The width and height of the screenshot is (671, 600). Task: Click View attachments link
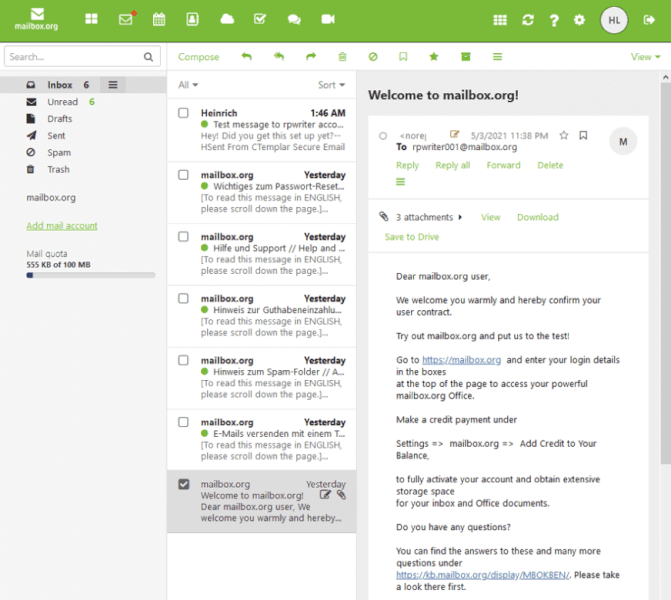coord(490,217)
